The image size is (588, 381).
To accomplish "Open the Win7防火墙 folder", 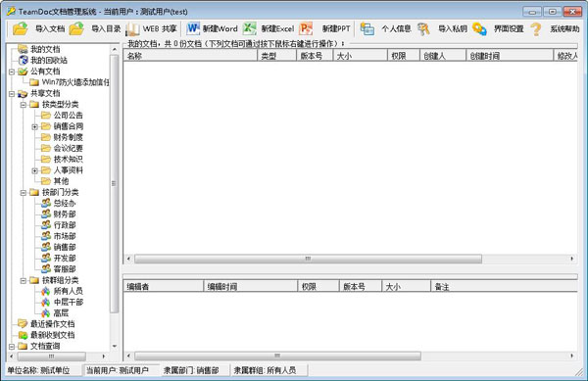I will tap(75, 82).
